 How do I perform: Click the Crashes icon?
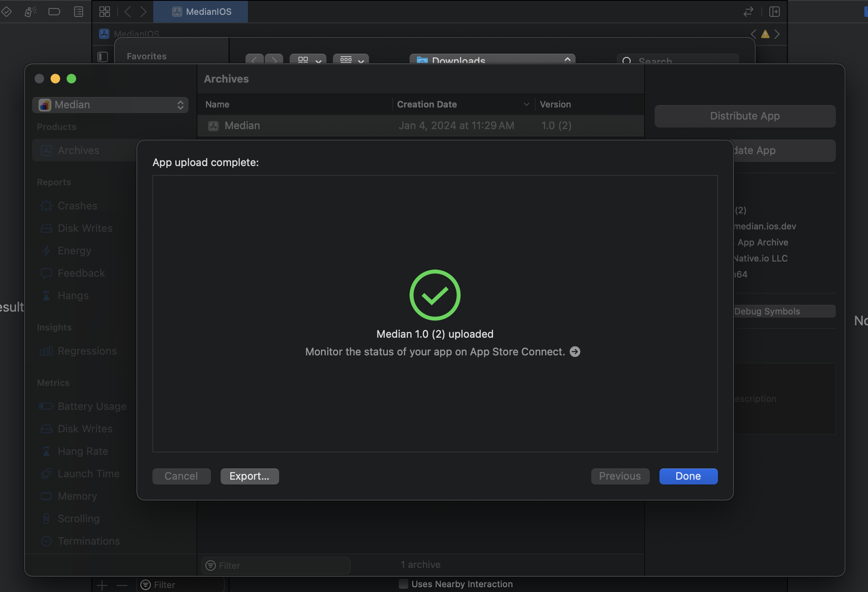click(46, 206)
